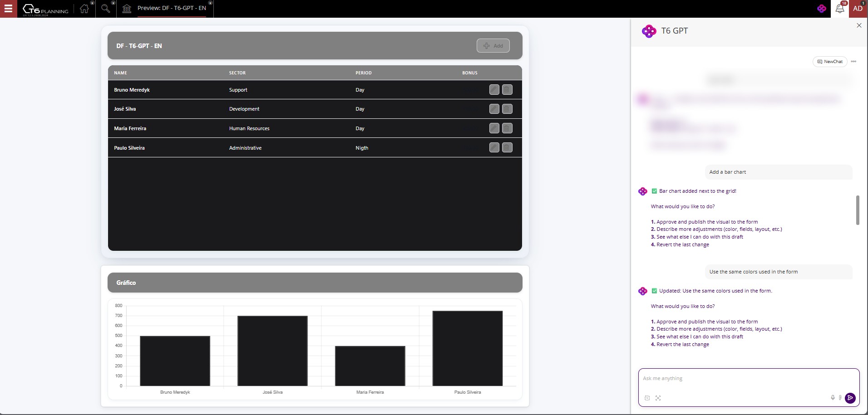The image size is (868, 415).
Task: Click the José Silva bar in chart
Action: coord(272,351)
